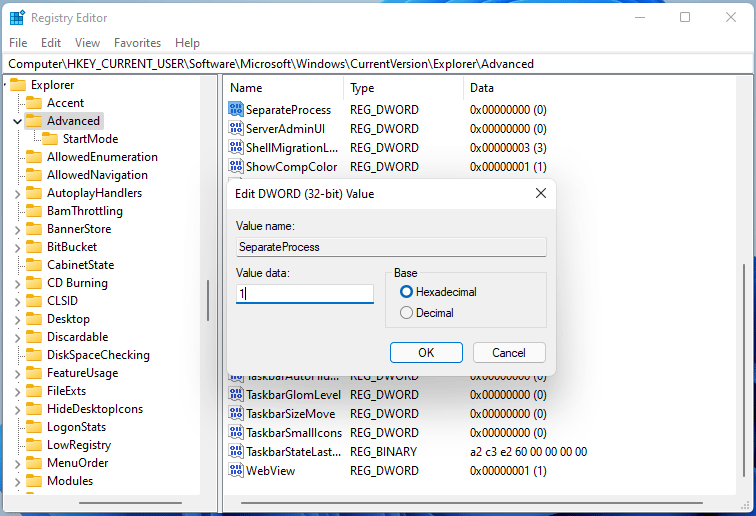Expand the Desktop key

click(17, 320)
